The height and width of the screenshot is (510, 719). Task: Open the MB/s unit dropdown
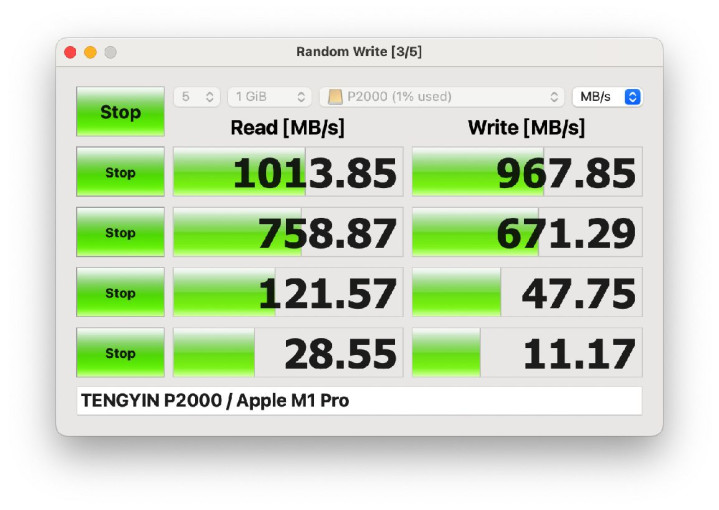[608, 97]
